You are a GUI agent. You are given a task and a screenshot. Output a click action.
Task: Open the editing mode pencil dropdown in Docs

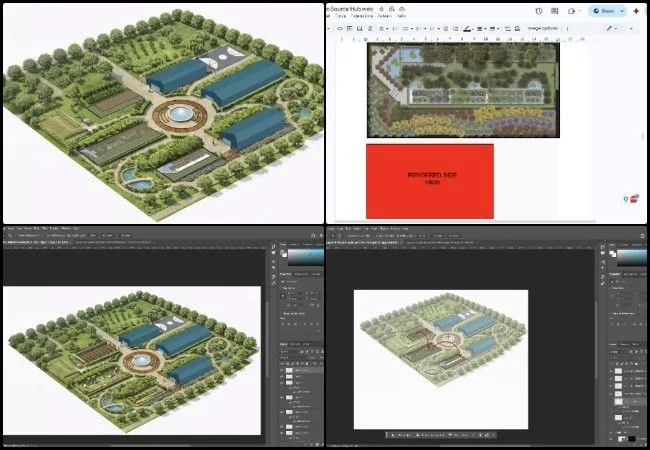pos(611,29)
